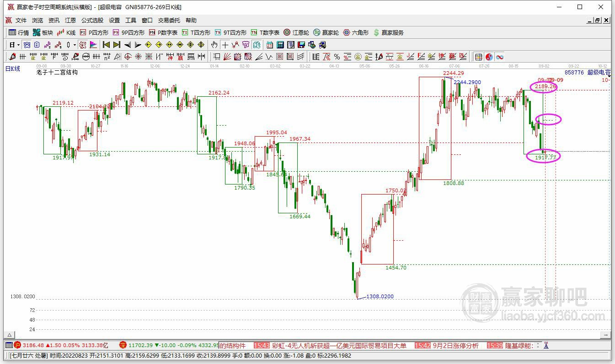Toggle the pressed red pattern toolbar button
This screenshot has height=364, width=615.
[x=83, y=45]
